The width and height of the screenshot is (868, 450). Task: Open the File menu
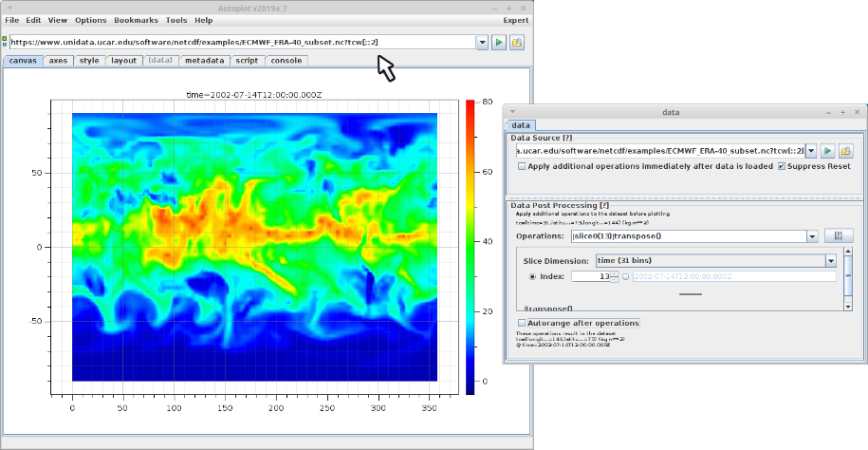(x=11, y=20)
